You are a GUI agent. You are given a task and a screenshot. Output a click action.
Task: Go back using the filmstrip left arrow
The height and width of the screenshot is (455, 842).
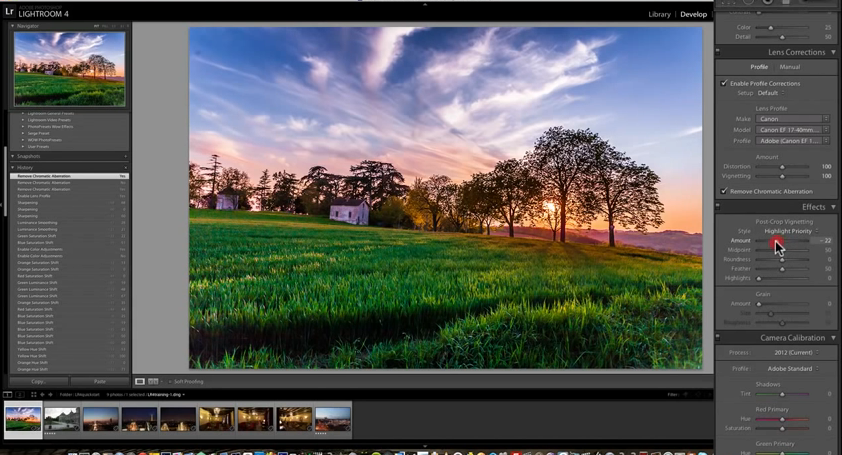point(42,394)
